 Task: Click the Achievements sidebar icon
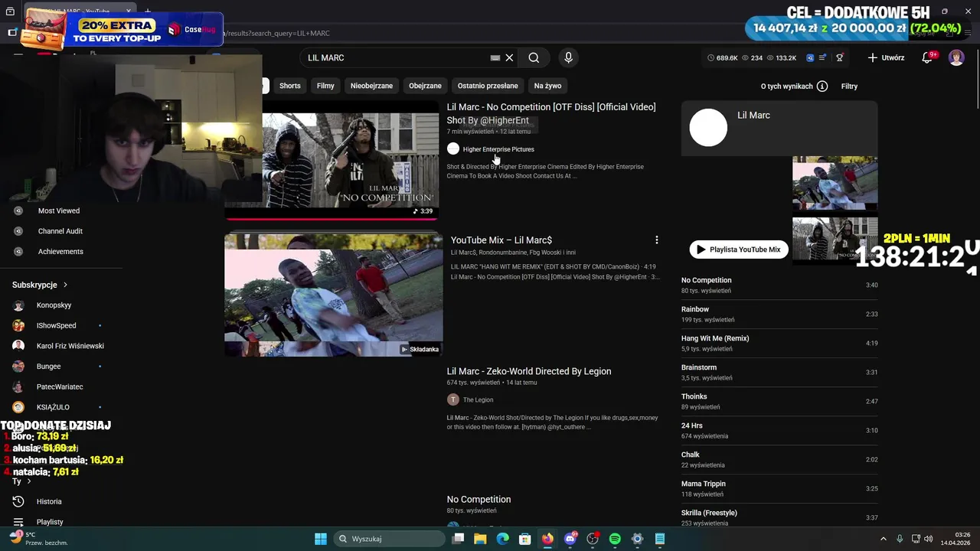(18, 251)
